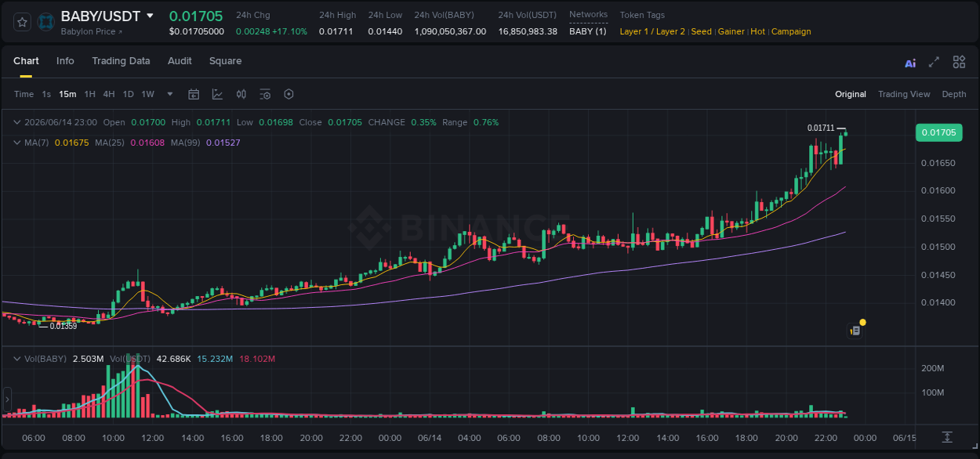The height and width of the screenshot is (459, 980).
Task: Click the MA(7) indicator label
Action: tap(36, 143)
